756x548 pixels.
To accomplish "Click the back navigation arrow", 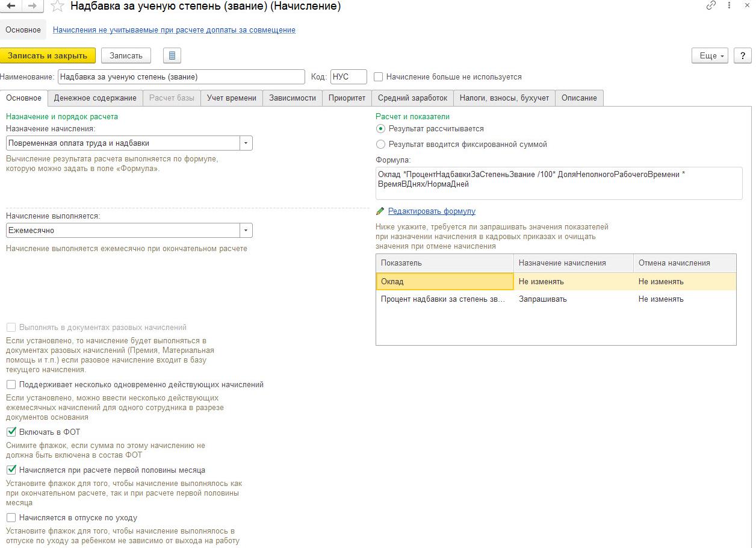I will [11, 6].
